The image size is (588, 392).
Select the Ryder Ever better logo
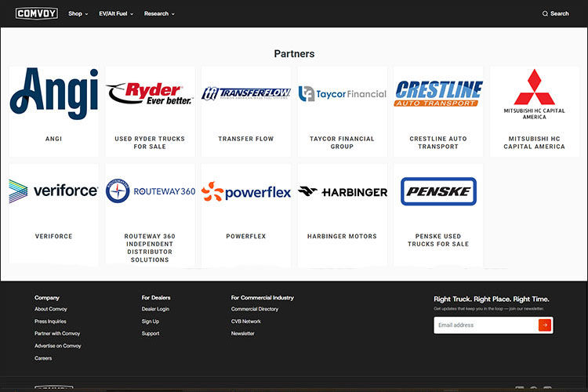point(150,94)
